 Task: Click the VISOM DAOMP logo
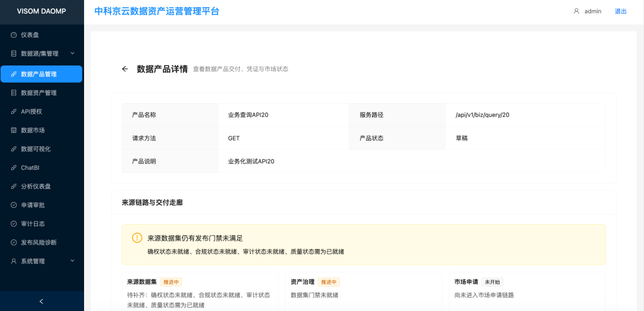42,11
